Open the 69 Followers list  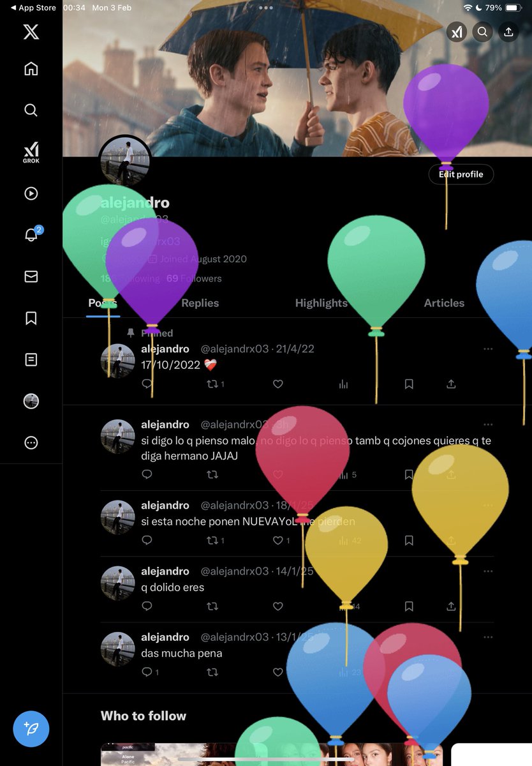click(x=194, y=278)
